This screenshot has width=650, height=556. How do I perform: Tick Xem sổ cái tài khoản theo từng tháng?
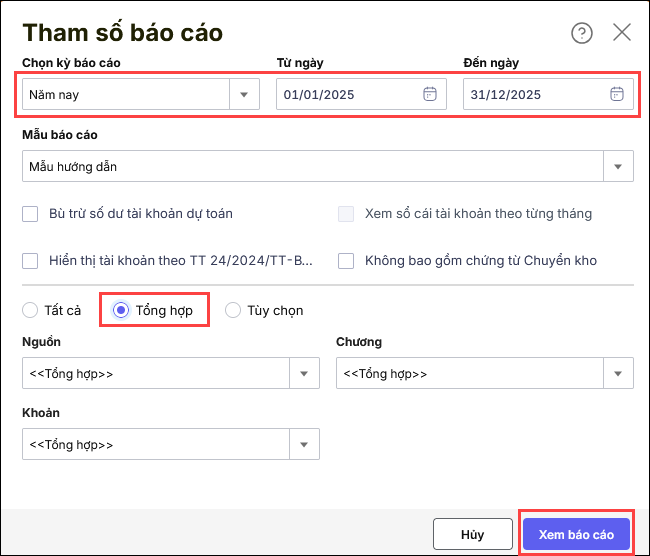pos(346,213)
